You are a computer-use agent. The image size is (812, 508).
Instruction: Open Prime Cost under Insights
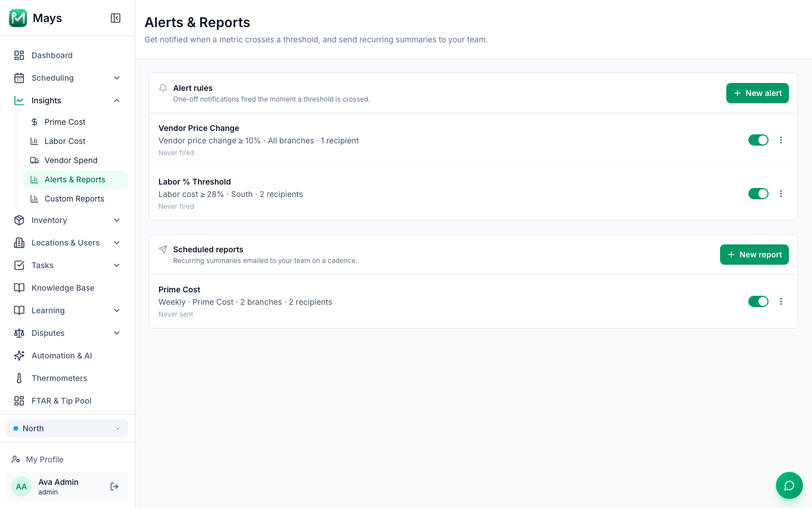76,122
